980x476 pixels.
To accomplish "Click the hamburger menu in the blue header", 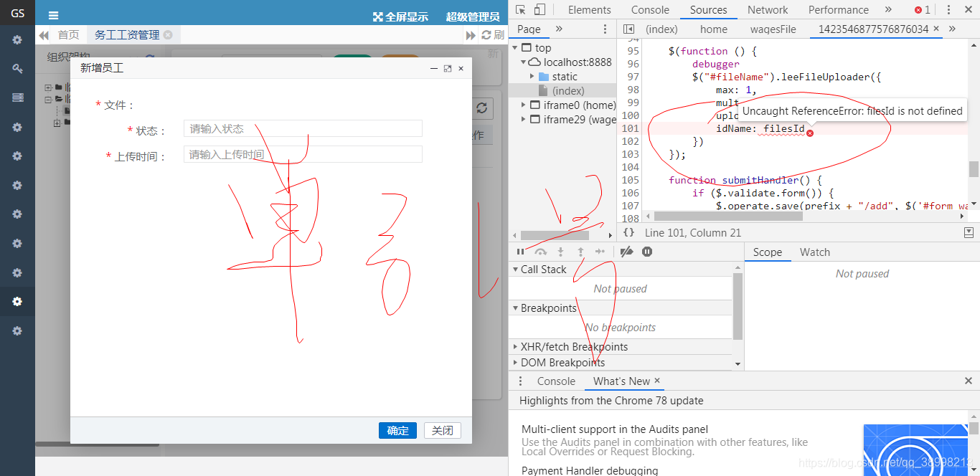I will [54, 15].
